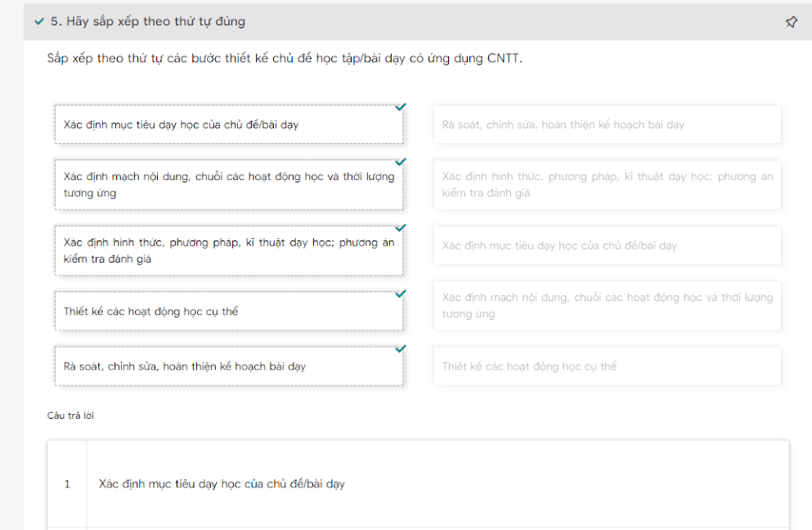Viewport: 812px width, 530px height.
Task: Click answer row 1 text 'Xác định mục tiêu dạy học'
Action: click(222, 484)
